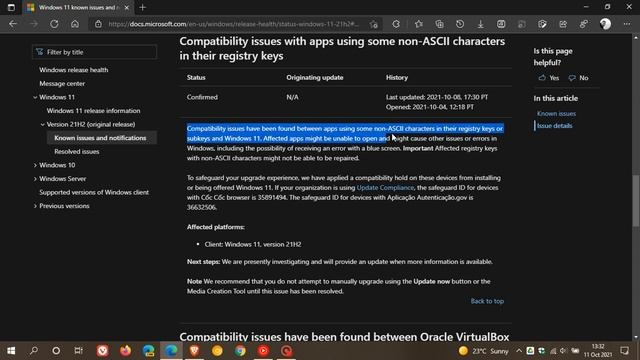Launch Vivaldi browser from taskbar

pyautogui.click(x=102, y=351)
